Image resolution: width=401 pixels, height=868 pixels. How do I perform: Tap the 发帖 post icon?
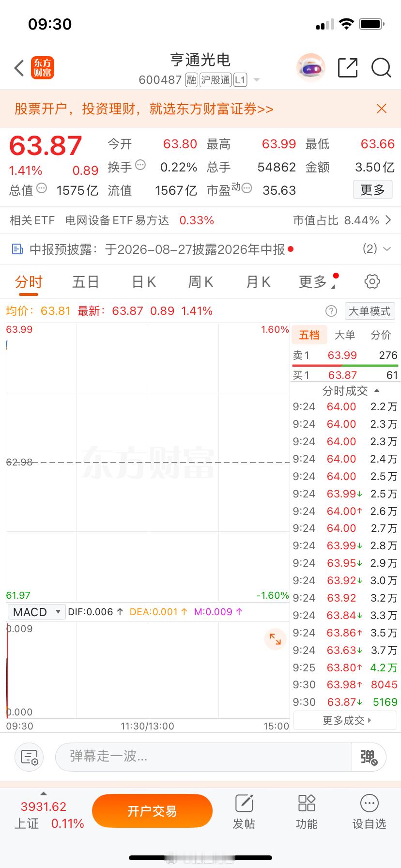[244, 812]
